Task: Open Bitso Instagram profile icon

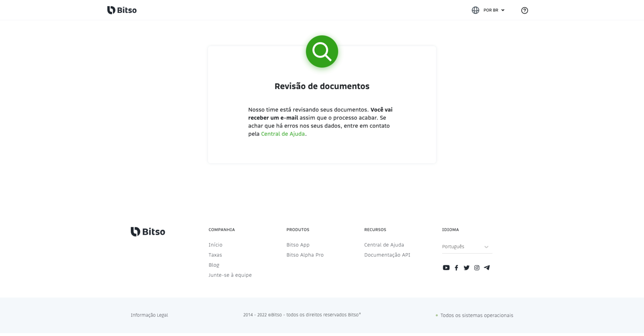Action: pos(477,268)
